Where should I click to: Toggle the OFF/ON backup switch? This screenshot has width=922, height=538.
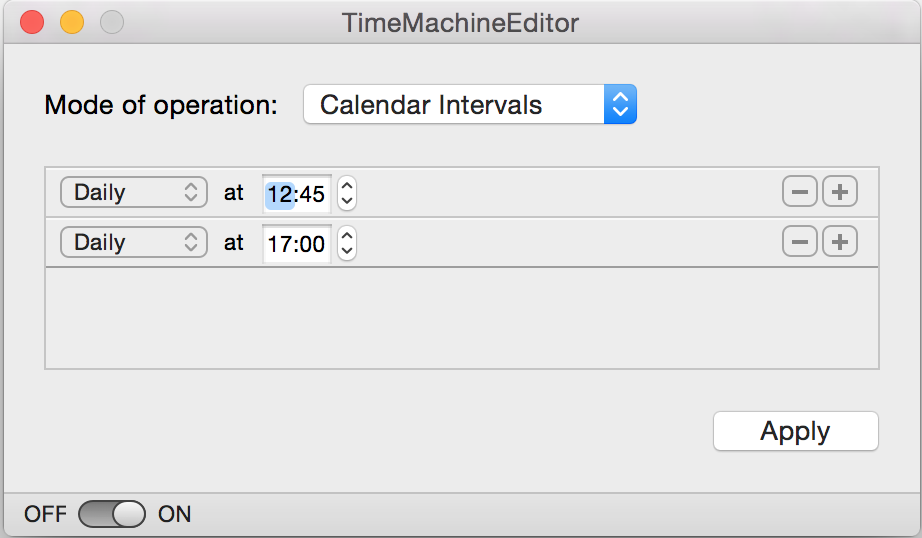[x=112, y=514]
